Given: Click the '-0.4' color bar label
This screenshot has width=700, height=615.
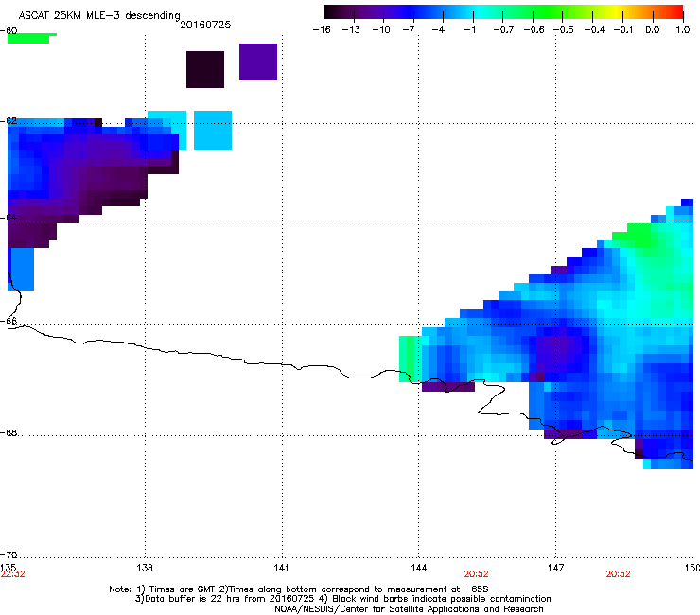Looking at the screenshot, I should tap(595, 30).
